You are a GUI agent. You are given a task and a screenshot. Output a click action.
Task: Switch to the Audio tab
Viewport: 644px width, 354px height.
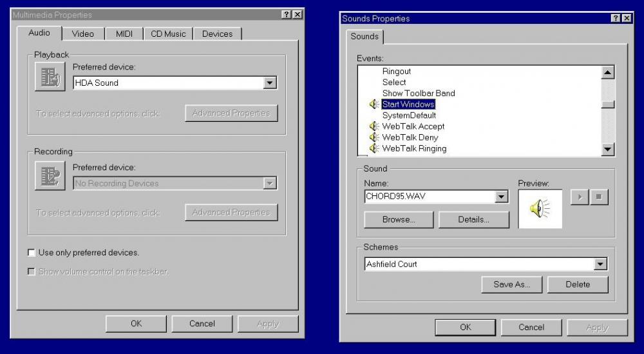(39, 33)
